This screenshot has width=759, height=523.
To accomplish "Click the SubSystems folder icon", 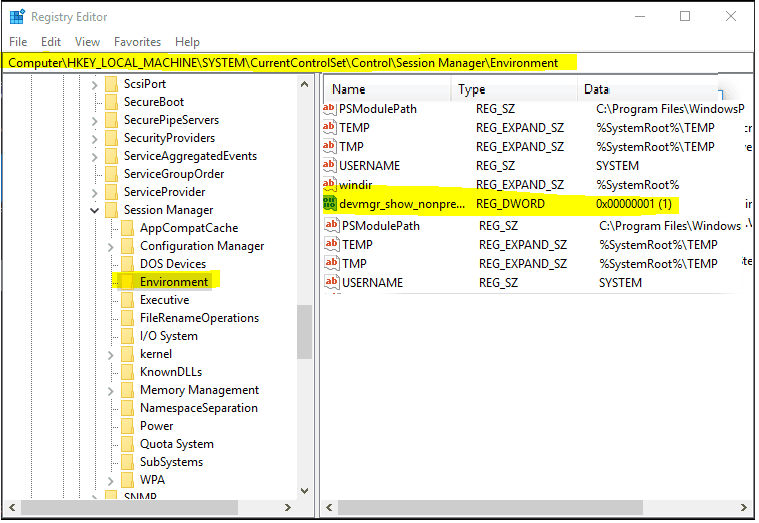I will tap(127, 461).
